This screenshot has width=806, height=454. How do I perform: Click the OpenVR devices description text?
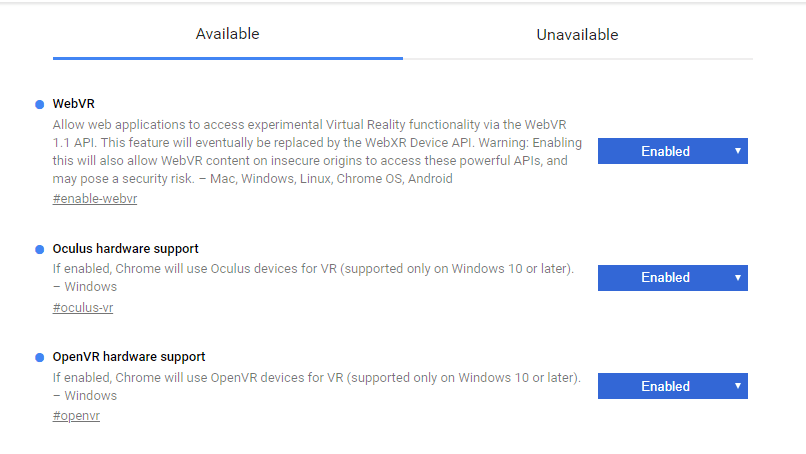(316, 378)
